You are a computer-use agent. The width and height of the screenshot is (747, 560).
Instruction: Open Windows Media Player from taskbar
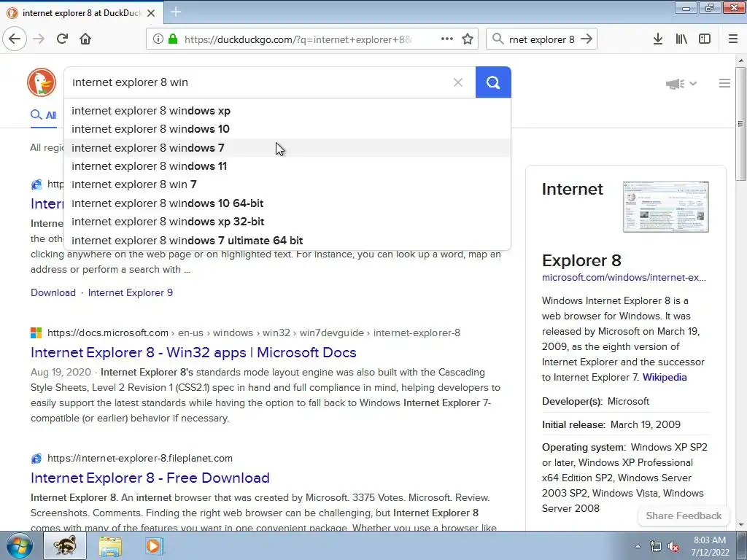[153, 545]
